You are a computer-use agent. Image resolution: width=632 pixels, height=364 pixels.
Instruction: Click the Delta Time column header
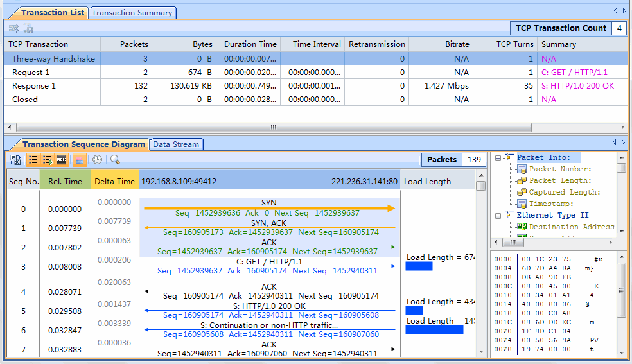[x=114, y=182]
